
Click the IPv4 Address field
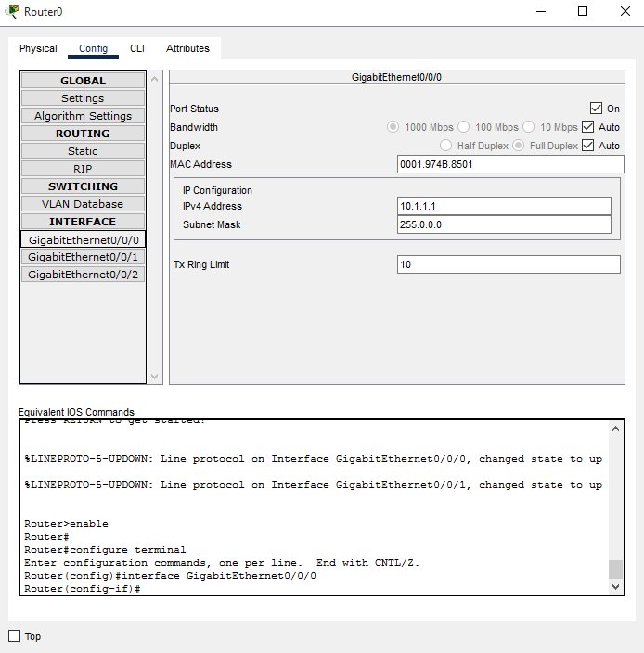coord(504,206)
